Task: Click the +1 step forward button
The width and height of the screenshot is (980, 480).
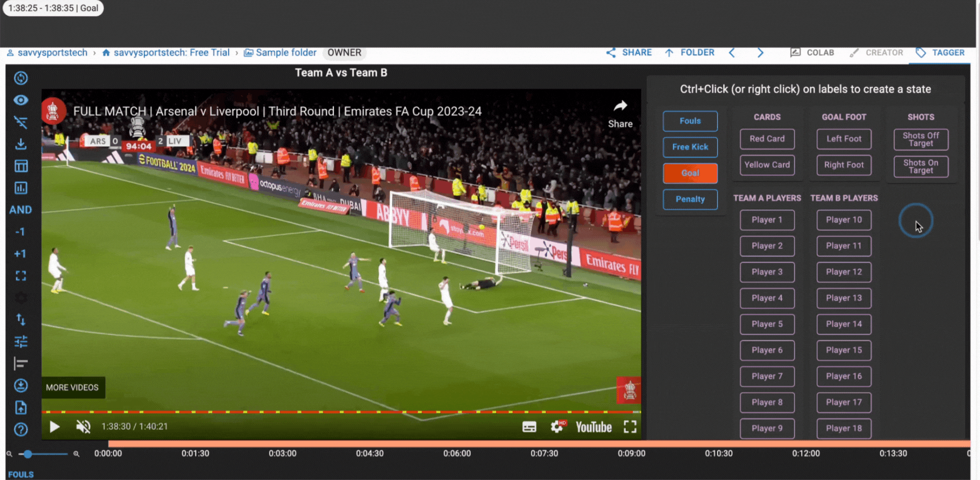Action: tap(20, 254)
